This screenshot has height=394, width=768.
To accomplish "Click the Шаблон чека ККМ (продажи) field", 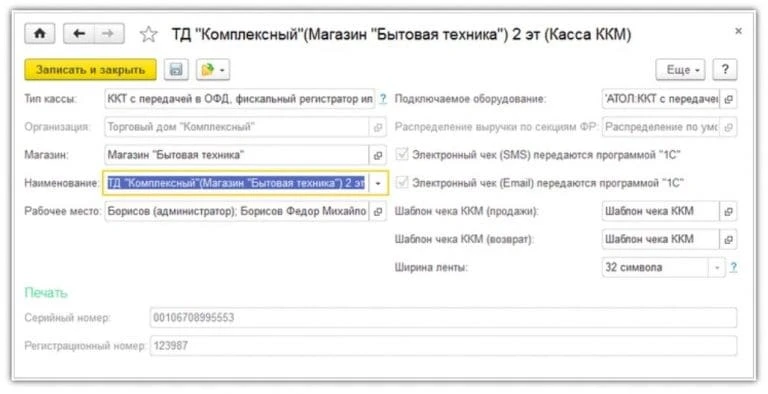I will pyautogui.click(x=661, y=212).
